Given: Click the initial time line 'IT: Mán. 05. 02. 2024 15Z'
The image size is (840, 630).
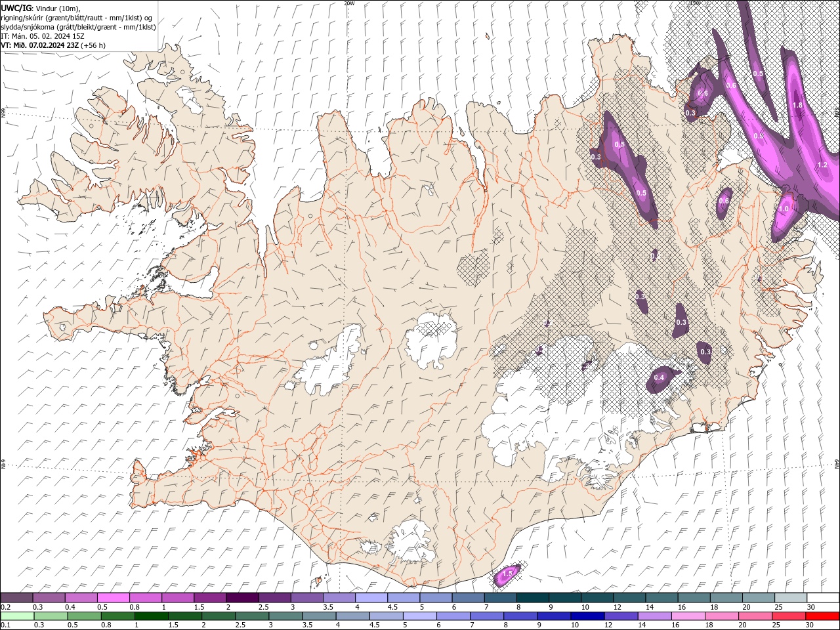Looking at the screenshot, I should 43,36.
